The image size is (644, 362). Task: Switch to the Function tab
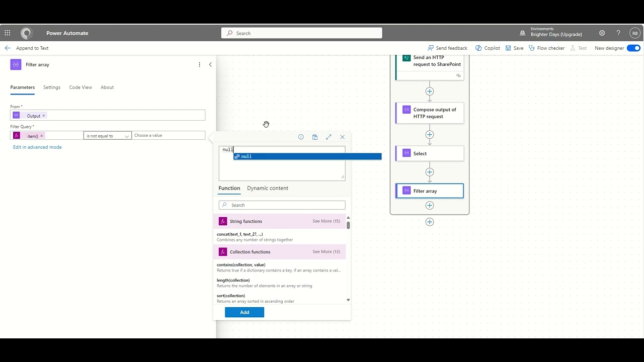click(229, 188)
